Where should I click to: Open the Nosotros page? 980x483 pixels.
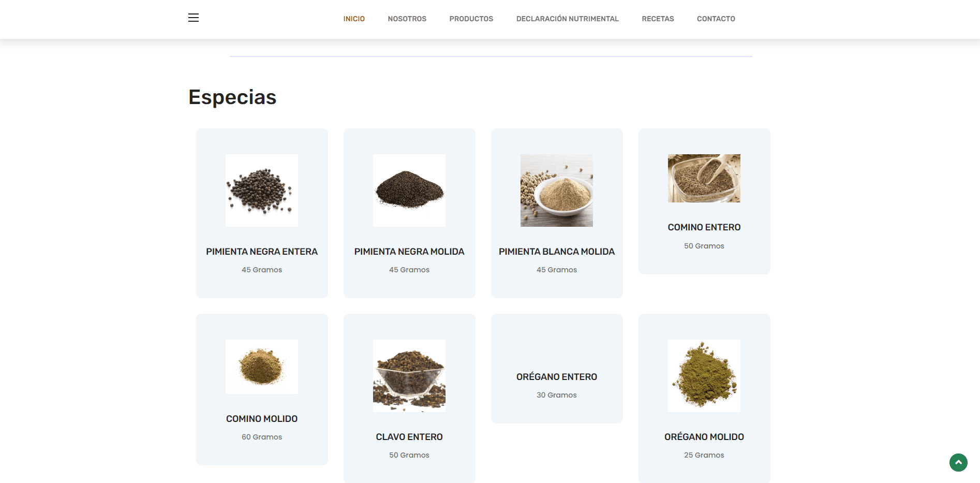point(407,19)
